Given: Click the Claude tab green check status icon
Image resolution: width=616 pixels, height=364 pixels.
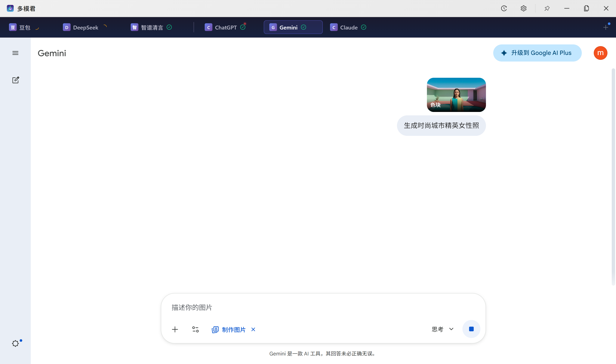Looking at the screenshot, I should pos(364,27).
